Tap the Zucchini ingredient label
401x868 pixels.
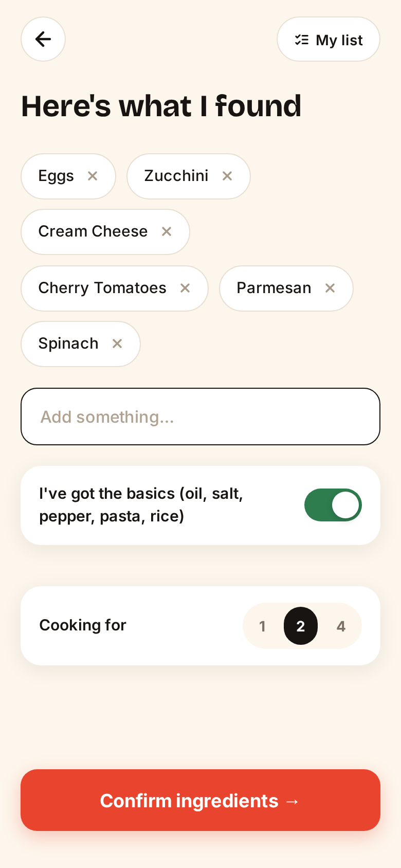click(176, 176)
